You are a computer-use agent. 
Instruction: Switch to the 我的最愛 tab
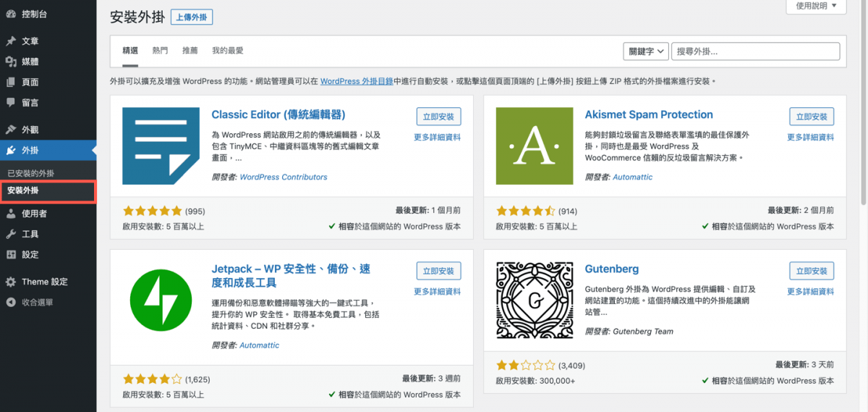pos(228,51)
